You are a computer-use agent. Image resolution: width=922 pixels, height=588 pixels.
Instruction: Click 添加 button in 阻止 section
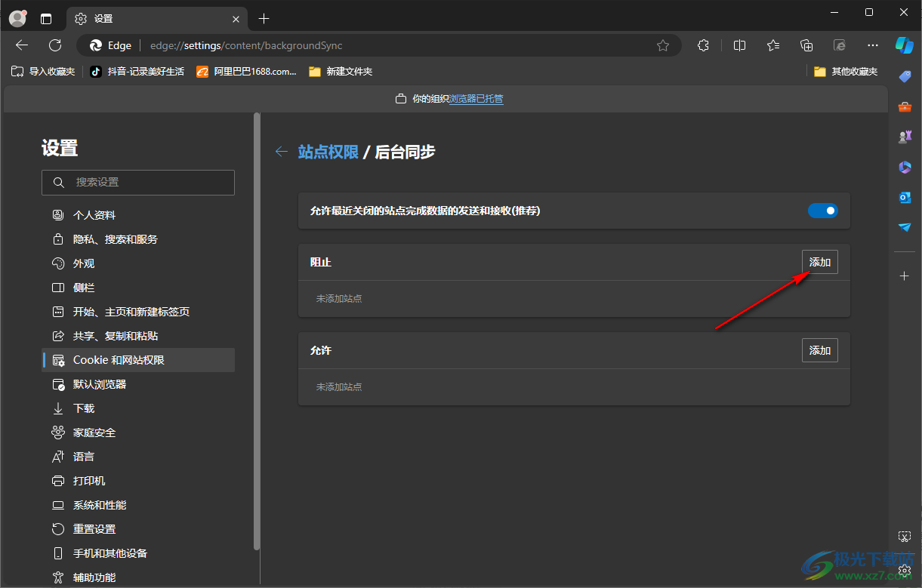[820, 262]
